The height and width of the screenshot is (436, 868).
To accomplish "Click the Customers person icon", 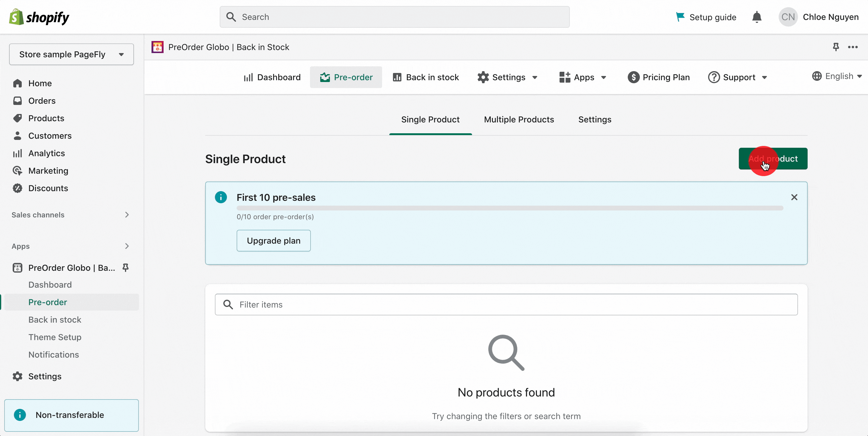I will pyautogui.click(x=18, y=136).
